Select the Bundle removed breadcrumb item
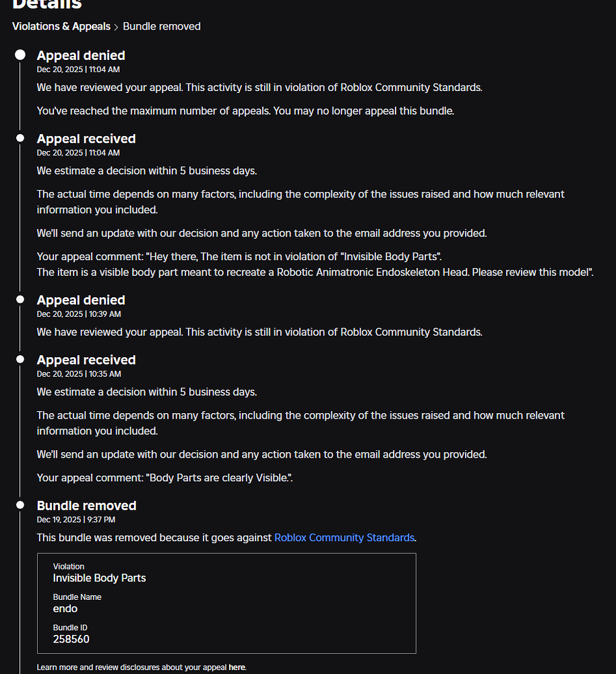This screenshot has height=674, width=616. [161, 26]
